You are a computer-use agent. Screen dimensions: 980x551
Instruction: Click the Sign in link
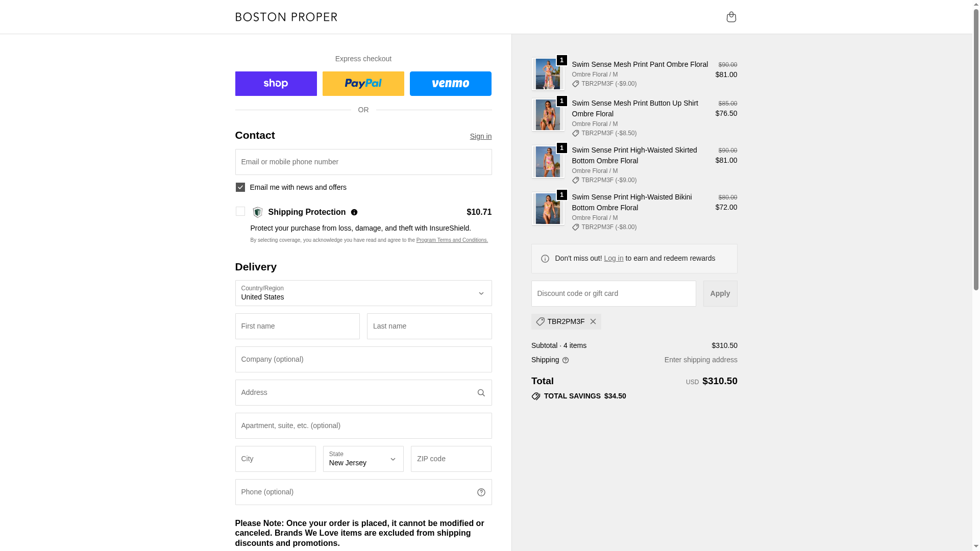click(x=480, y=136)
